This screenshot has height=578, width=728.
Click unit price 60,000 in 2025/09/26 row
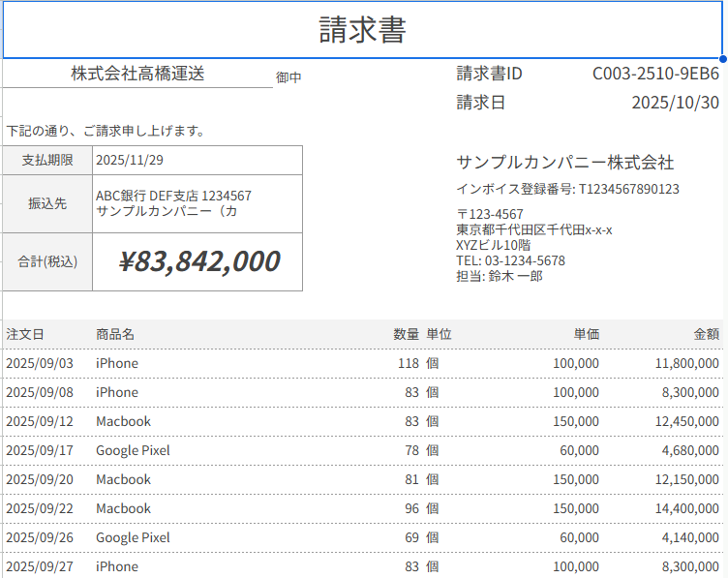click(579, 537)
